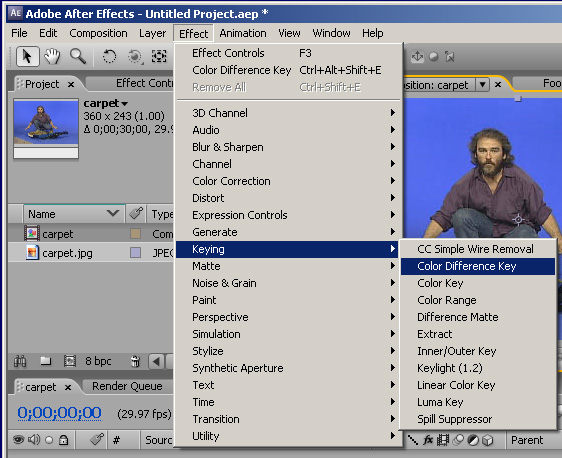This screenshot has width=562, height=458.
Task: Click the effects fx switch in timeline
Action: [x=428, y=440]
